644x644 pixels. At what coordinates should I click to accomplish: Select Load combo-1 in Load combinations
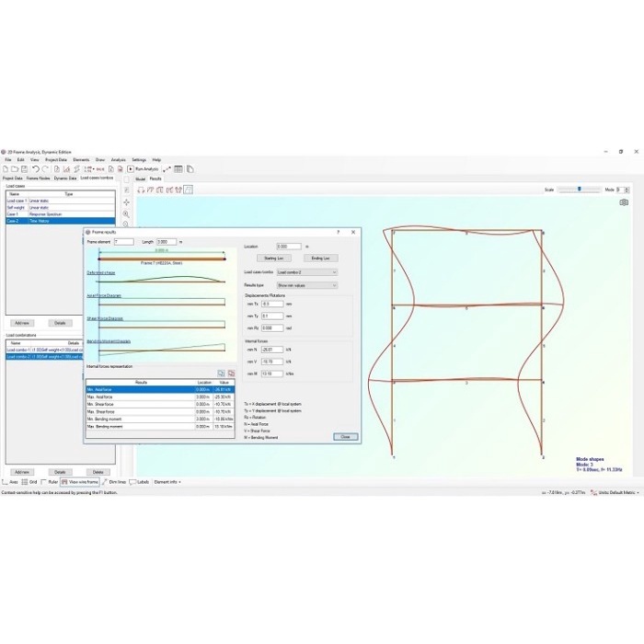tap(44, 350)
